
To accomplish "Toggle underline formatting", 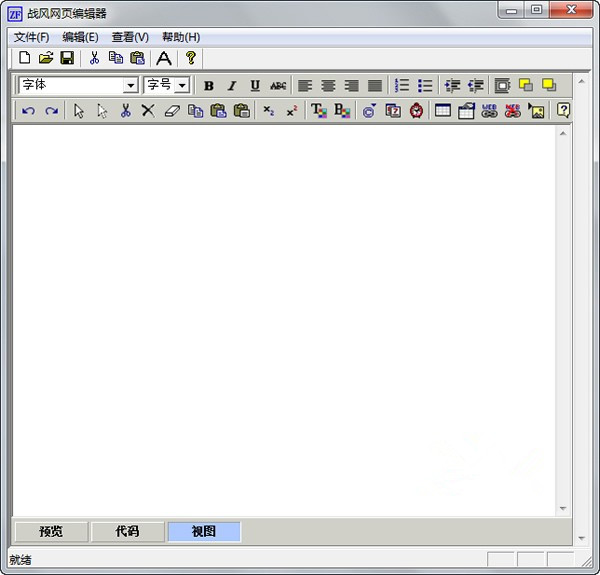I will pos(255,86).
